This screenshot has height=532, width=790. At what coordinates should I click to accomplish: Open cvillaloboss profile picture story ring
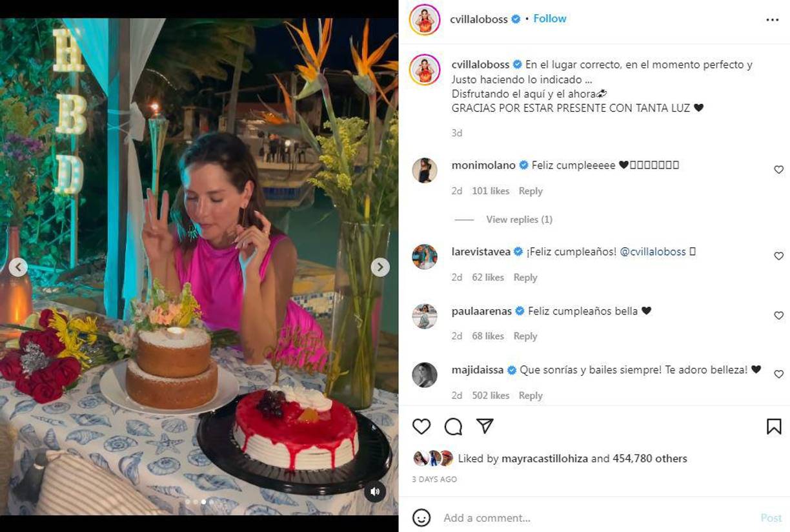[425, 19]
